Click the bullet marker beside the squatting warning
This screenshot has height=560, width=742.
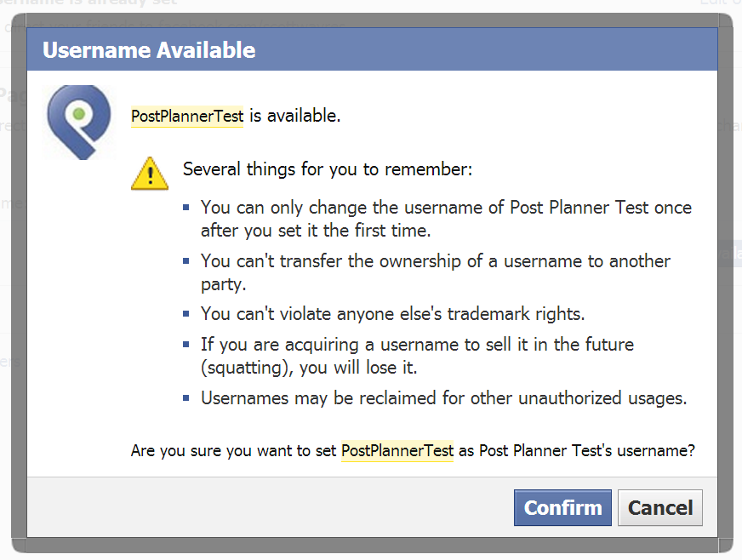pyautogui.click(x=186, y=344)
